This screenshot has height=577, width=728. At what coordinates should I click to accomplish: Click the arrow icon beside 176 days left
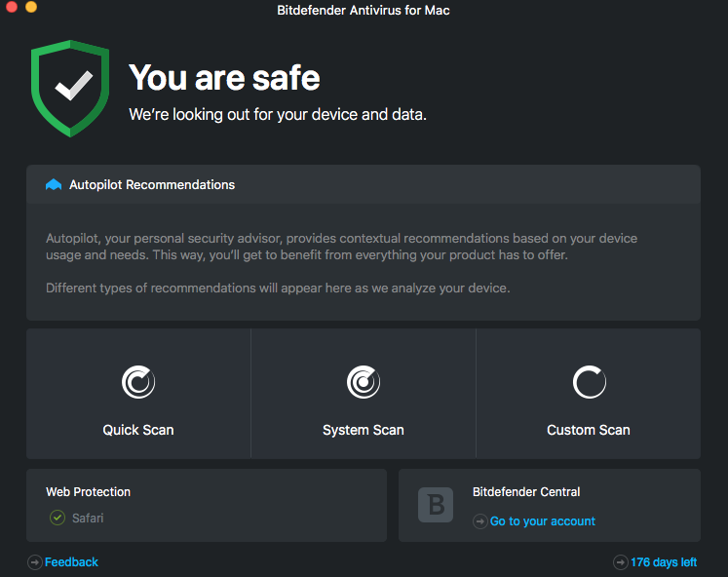point(621,562)
